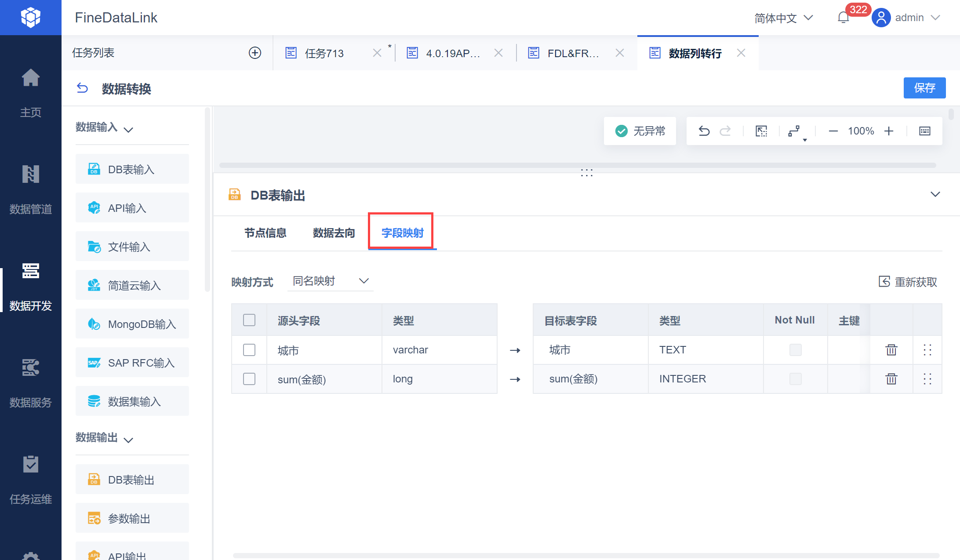Open the notification bell

(843, 18)
